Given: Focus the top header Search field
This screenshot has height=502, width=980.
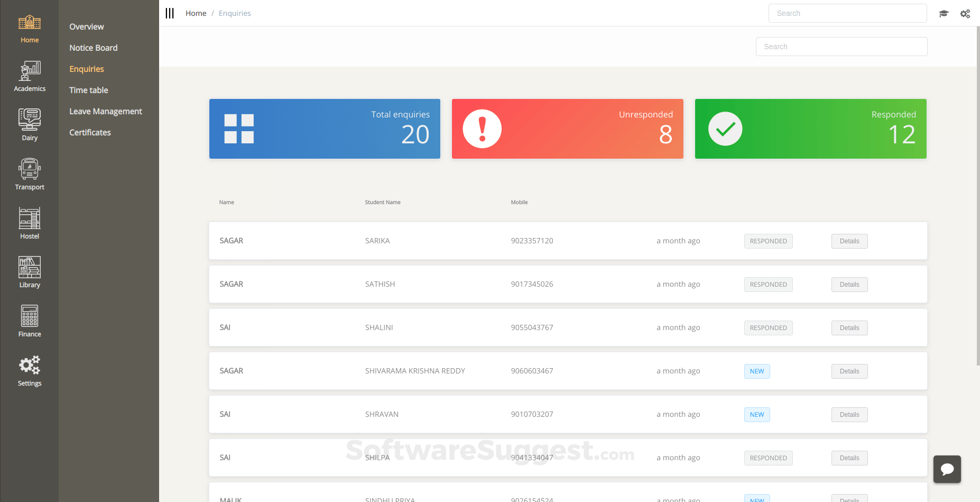Looking at the screenshot, I should point(847,13).
